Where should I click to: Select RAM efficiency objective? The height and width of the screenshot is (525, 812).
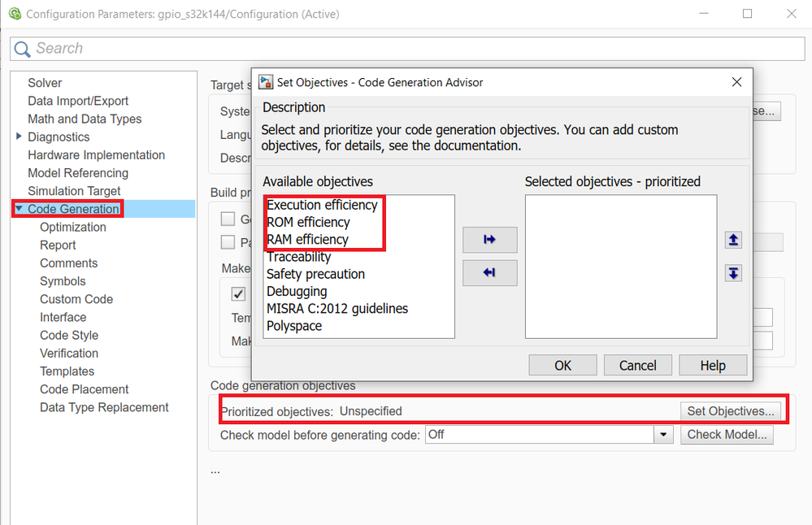click(307, 240)
